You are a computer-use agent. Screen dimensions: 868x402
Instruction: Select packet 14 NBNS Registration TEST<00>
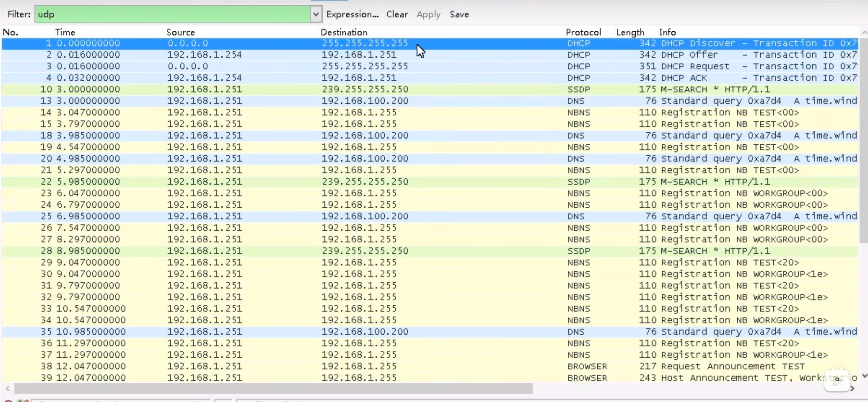(430, 113)
